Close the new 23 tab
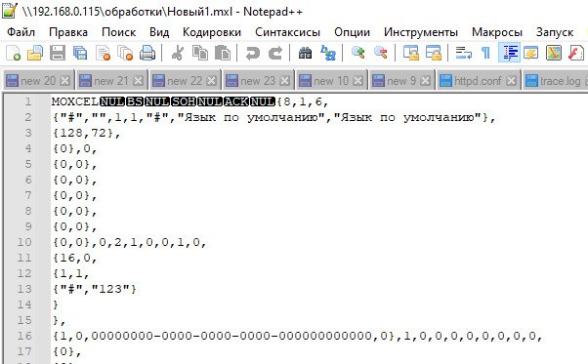588x364 pixels. (x=285, y=81)
